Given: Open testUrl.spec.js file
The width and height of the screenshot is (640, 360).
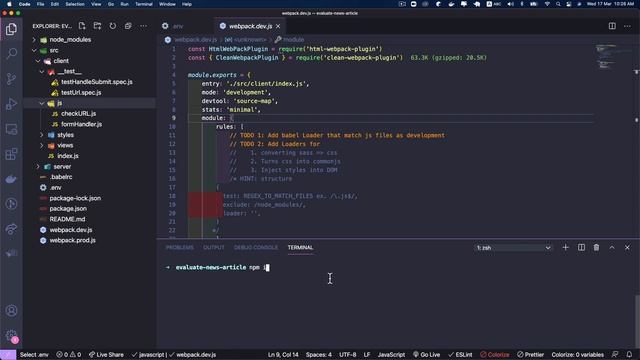Looking at the screenshot, I should (x=81, y=93).
